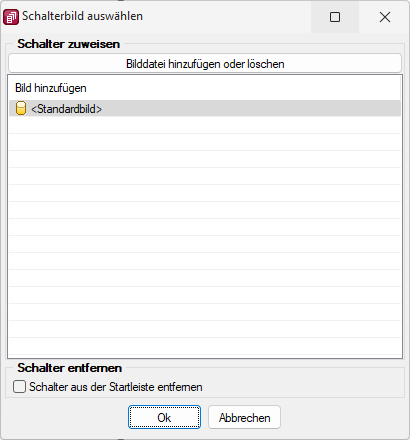Image resolution: width=410 pixels, height=440 pixels.
Task: Click the Bild hinzufügen column header
Action: [51, 88]
